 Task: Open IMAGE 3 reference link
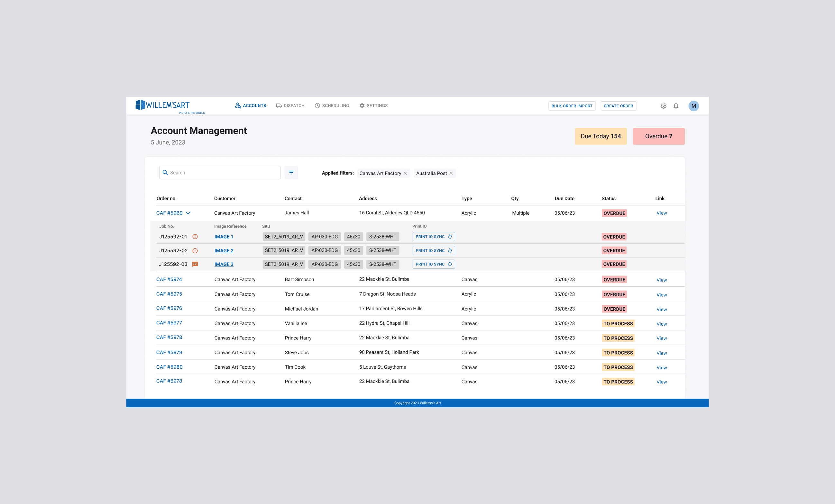[224, 264]
